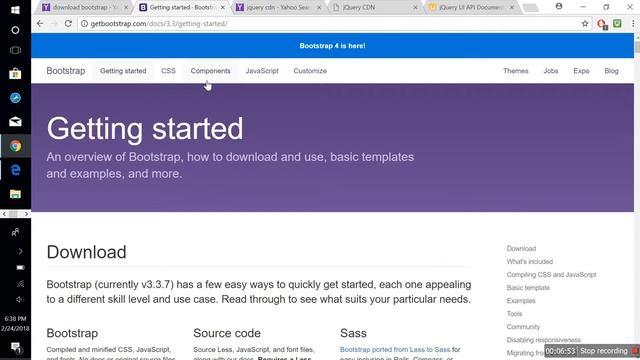Show hidden system tray icons chevron

click(x=20, y=251)
